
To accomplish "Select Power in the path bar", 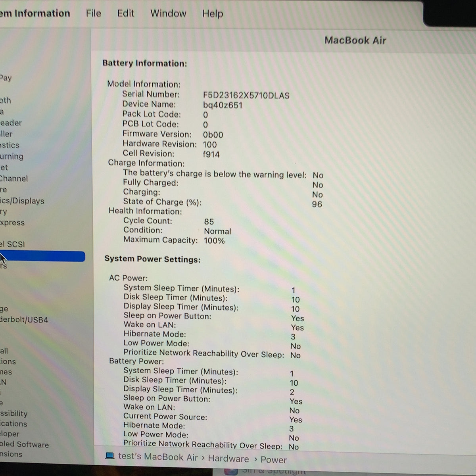I will pos(274,460).
